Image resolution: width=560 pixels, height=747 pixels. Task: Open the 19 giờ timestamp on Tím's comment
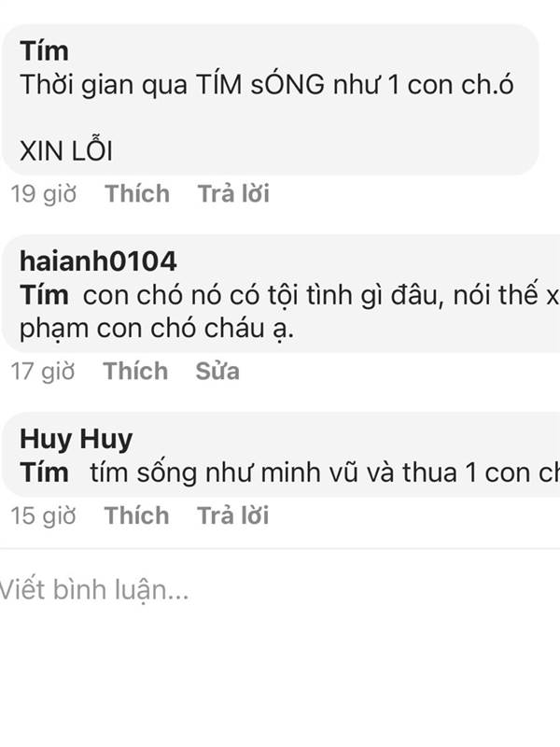pos(43,194)
